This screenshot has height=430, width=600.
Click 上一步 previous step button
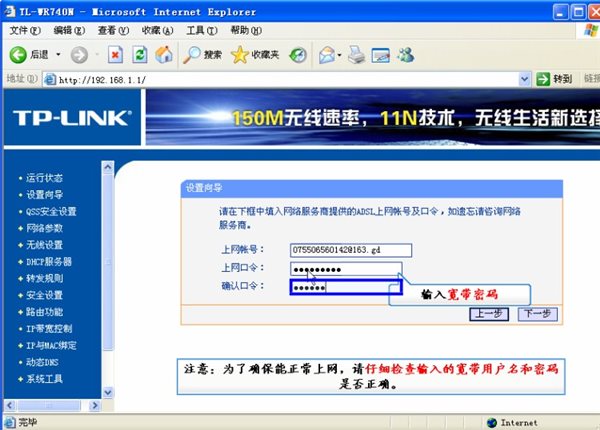tap(489, 314)
